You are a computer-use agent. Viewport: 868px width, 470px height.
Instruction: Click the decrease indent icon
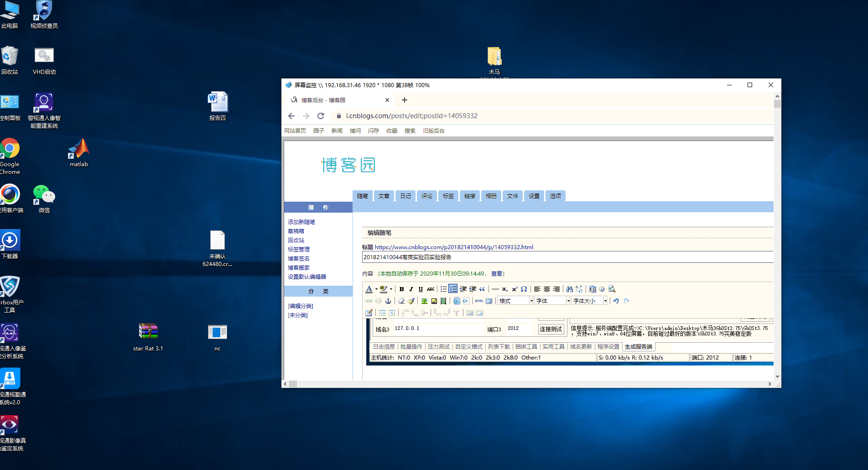(463, 289)
